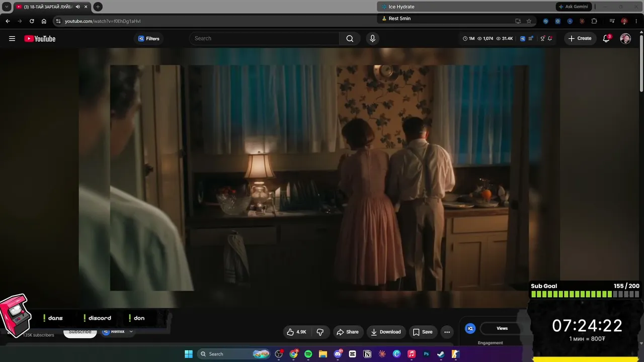Download the video
The width and height of the screenshot is (644, 362).
[386, 332]
